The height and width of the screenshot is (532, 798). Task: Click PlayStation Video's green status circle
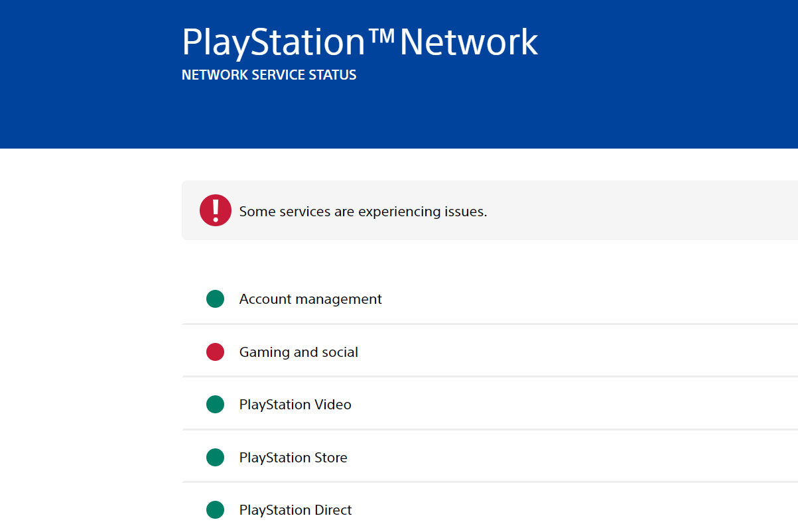coord(214,404)
